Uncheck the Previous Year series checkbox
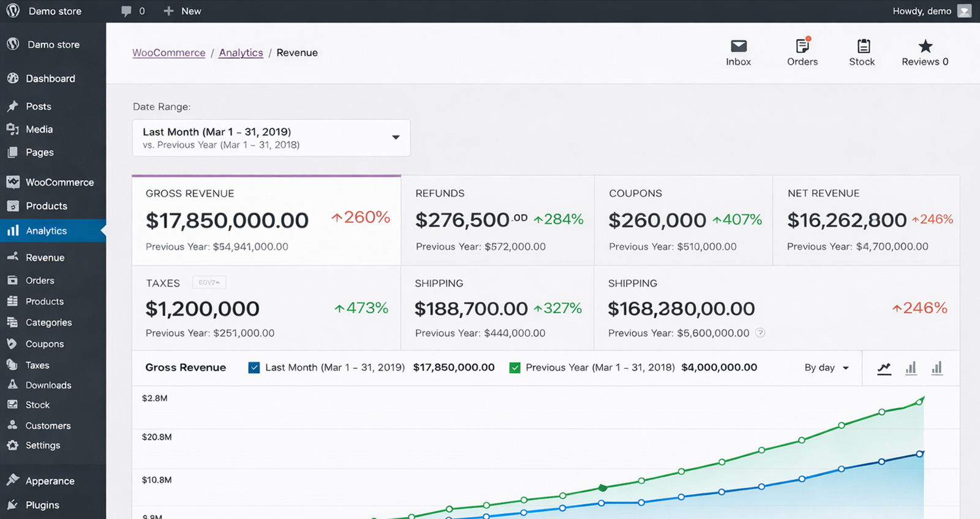The image size is (980, 519). point(514,368)
